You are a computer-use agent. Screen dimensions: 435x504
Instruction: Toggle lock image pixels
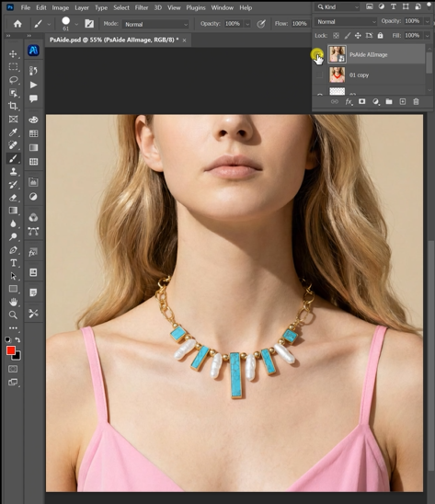pos(348,35)
